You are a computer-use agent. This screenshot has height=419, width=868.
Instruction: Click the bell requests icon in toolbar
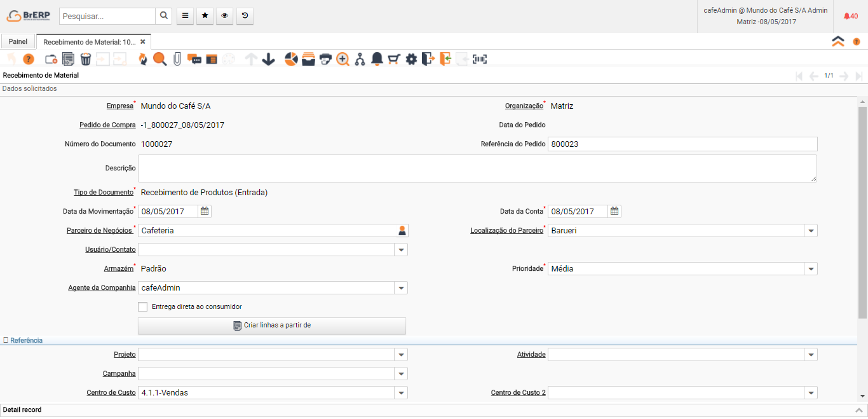pos(377,59)
